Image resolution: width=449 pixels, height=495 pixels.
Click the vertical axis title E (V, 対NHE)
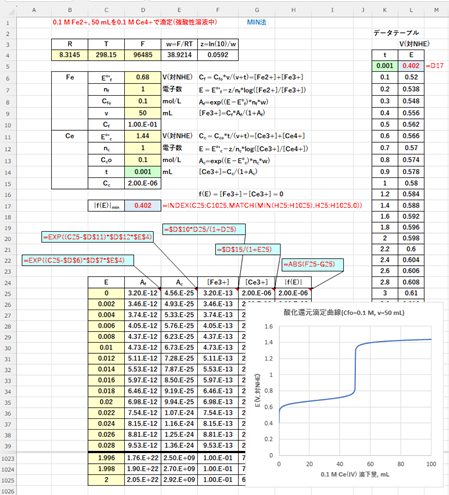[x=257, y=391]
